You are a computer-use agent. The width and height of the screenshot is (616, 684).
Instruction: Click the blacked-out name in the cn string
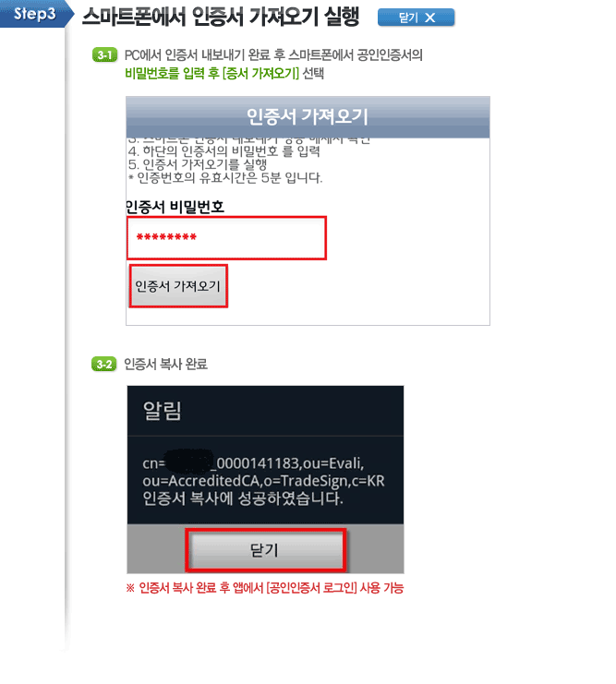(190, 462)
